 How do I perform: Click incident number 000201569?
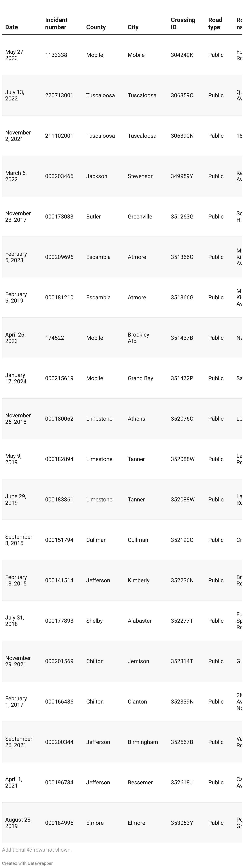click(59, 661)
